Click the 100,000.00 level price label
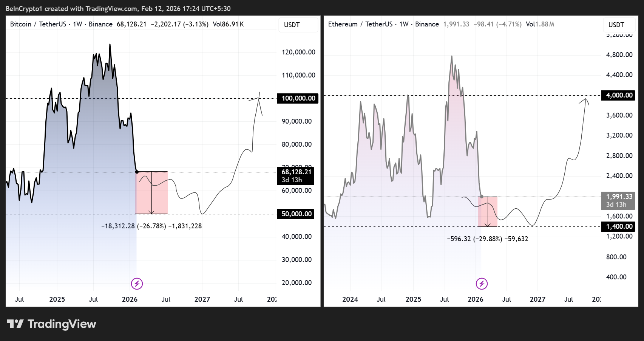This screenshot has width=644, height=341. [297, 98]
